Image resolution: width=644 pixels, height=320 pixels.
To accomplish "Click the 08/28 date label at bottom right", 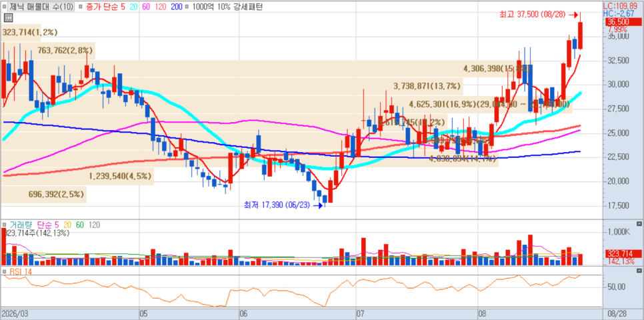I will coord(617,314).
